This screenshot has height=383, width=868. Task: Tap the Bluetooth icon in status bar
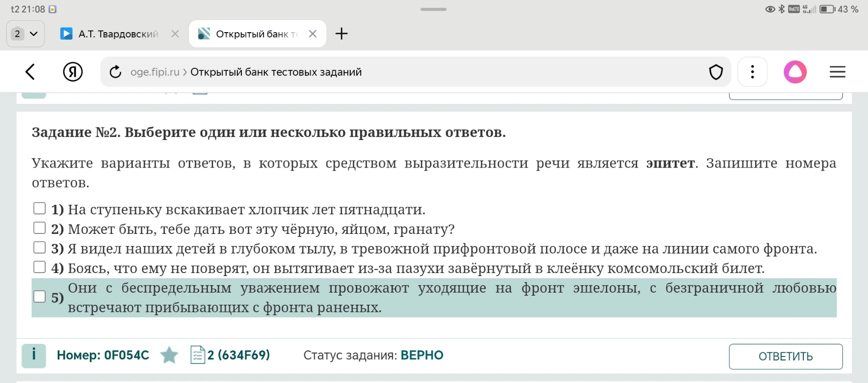click(781, 9)
